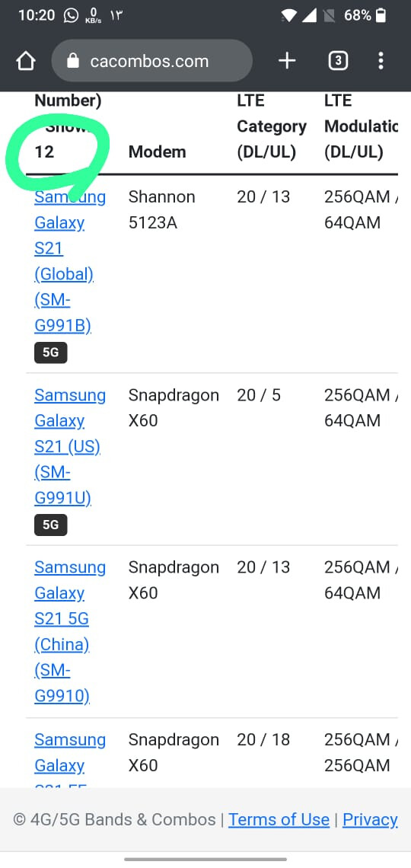The height and width of the screenshot is (868, 411).
Task: Open a new tab with plus icon
Action: pos(287,61)
